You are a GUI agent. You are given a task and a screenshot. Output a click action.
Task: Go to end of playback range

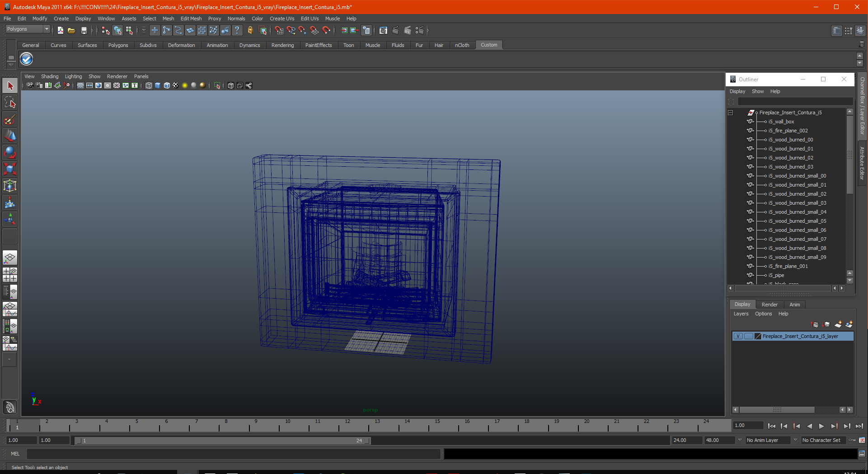[859, 426]
